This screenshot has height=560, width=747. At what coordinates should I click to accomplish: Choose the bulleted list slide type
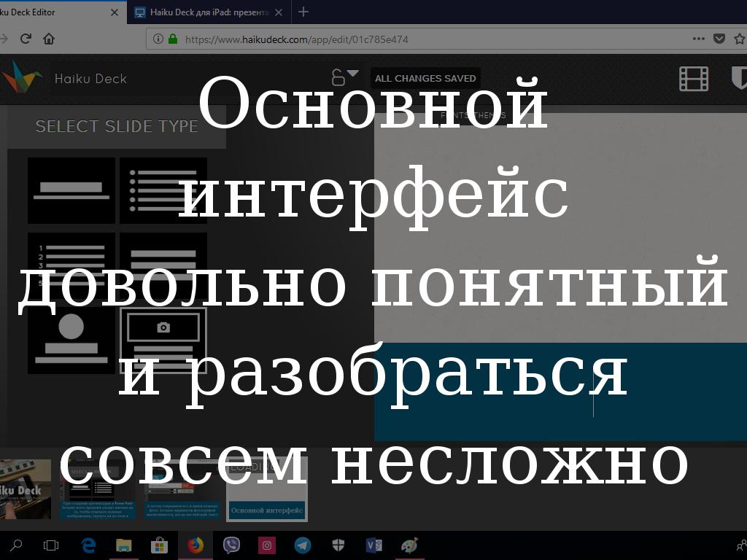click(x=163, y=190)
